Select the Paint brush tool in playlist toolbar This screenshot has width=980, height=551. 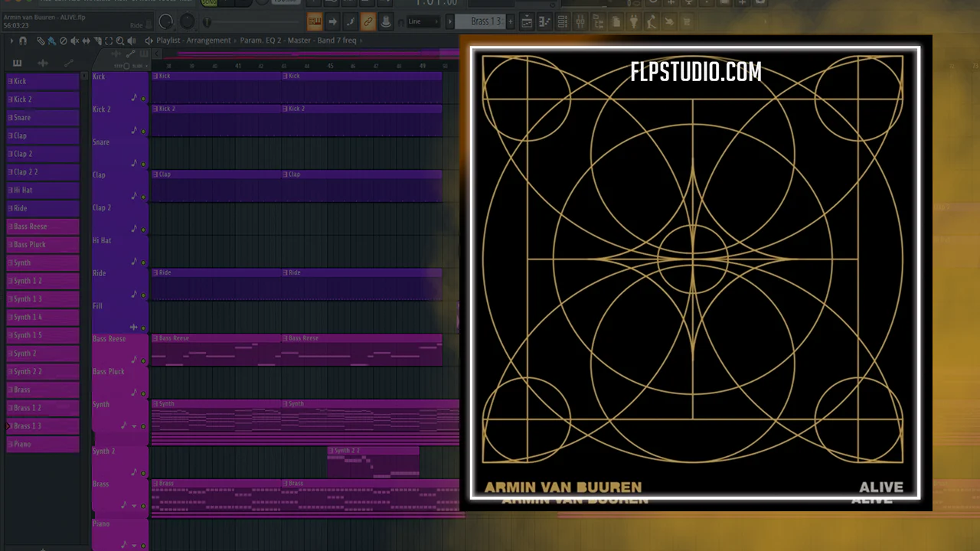(51, 41)
